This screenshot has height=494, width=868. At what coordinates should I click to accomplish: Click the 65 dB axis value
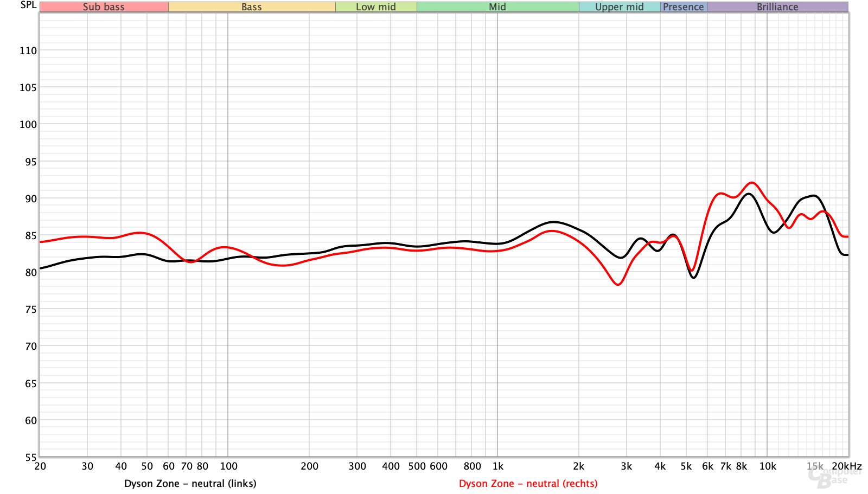coord(31,383)
